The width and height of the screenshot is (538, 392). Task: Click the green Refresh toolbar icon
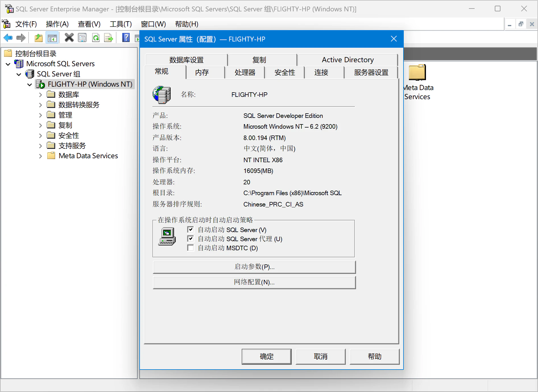[x=96, y=37]
